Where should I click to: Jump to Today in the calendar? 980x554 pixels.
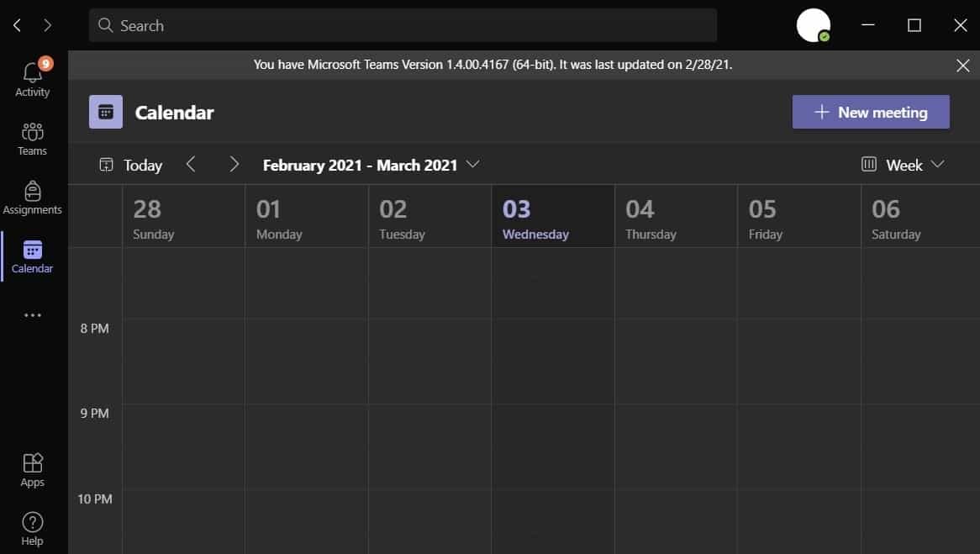pyautogui.click(x=131, y=165)
